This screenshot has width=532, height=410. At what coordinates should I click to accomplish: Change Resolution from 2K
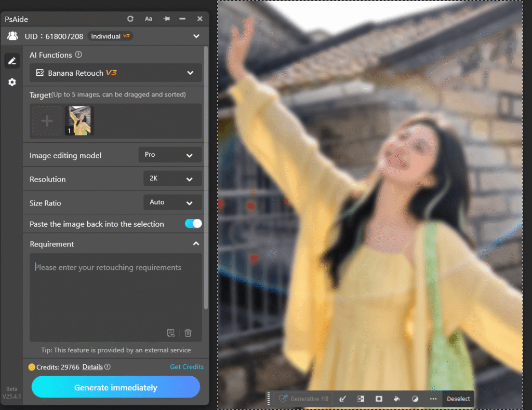(172, 178)
